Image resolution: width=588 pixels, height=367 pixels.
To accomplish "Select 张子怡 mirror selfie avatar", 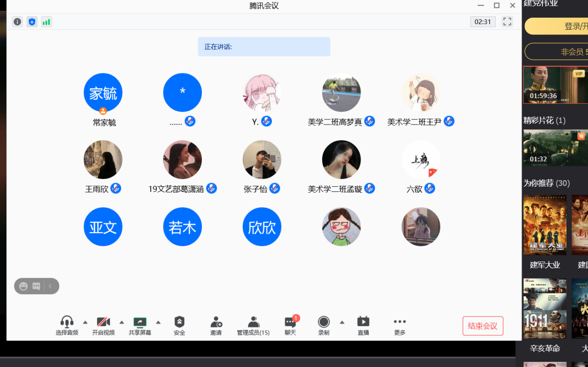I will point(262,159).
